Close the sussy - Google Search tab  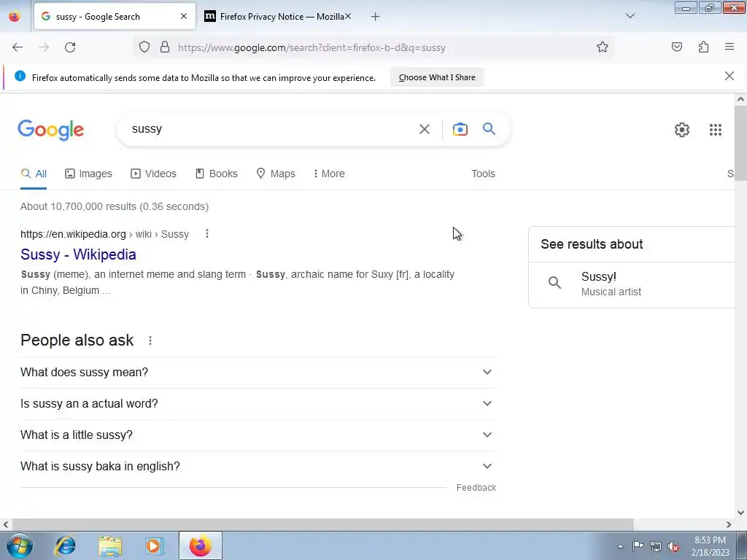tap(184, 16)
